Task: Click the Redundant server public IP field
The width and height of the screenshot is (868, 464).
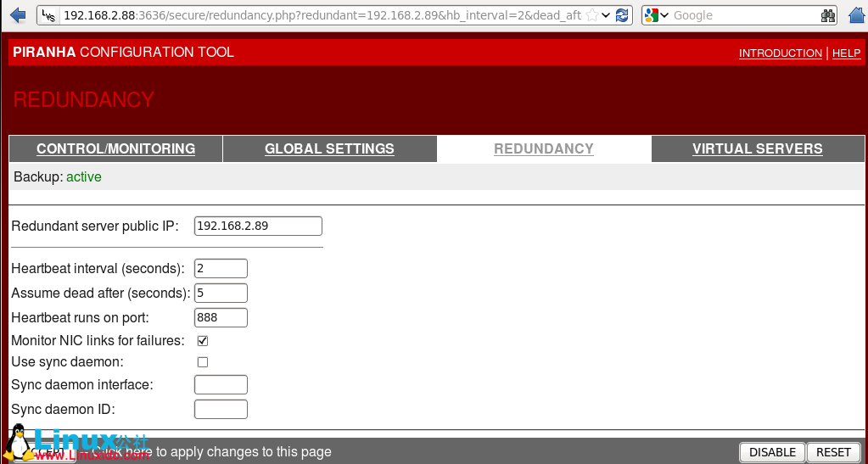Action: [258, 226]
